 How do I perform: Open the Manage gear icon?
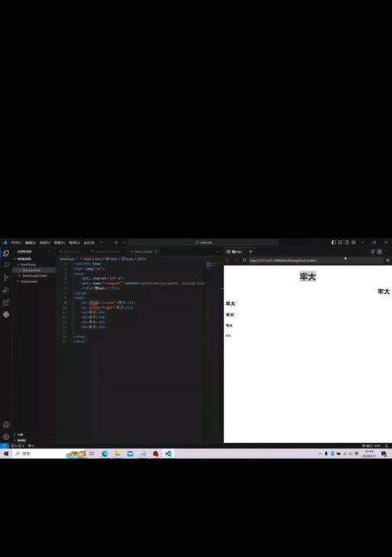click(6, 436)
